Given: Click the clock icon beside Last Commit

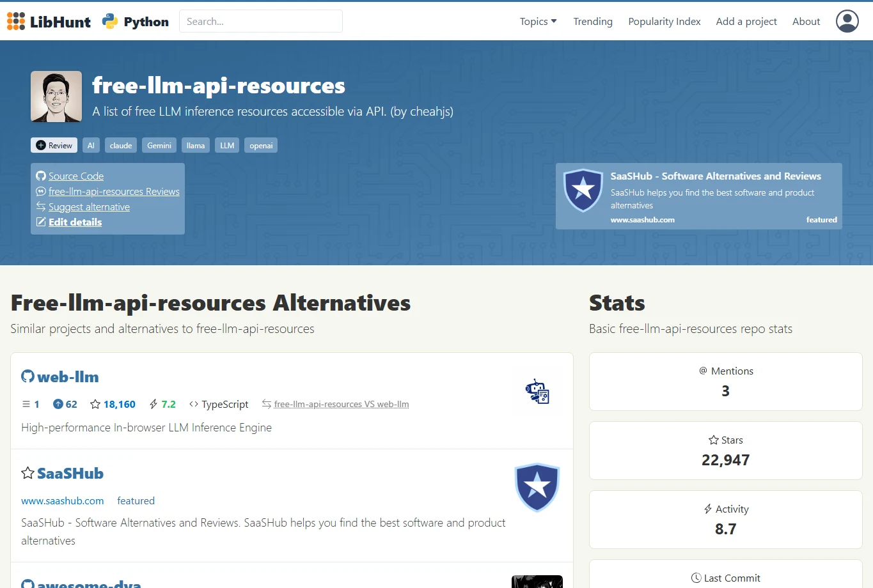Looking at the screenshot, I should pyautogui.click(x=696, y=578).
